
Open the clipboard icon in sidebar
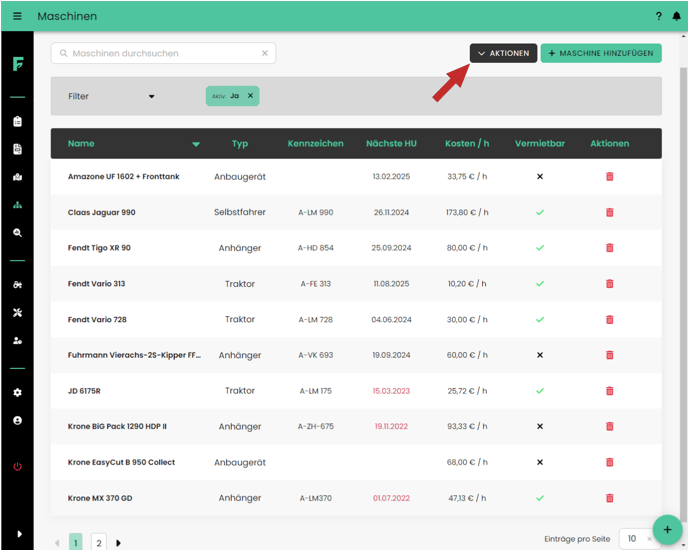[x=18, y=121]
